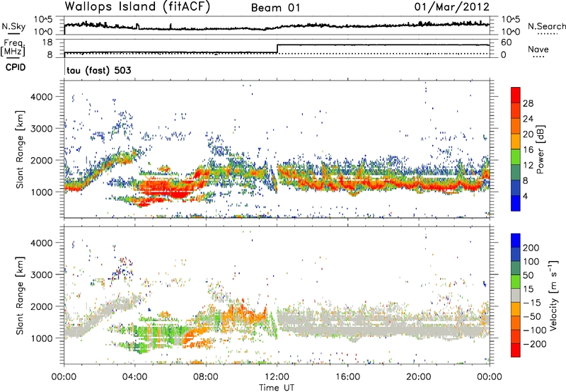This screenshot has width=566, height=392.
Task: Click the '1000' tick on the velocity plot axis
Action: click(x=41, y=338)
